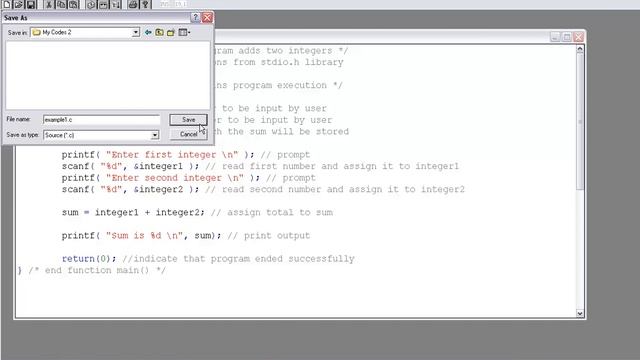This screenshot has height=360, width=640.
Task: Click the Paste clipboard toolbar icon
Action: click(x=73, y=4)
